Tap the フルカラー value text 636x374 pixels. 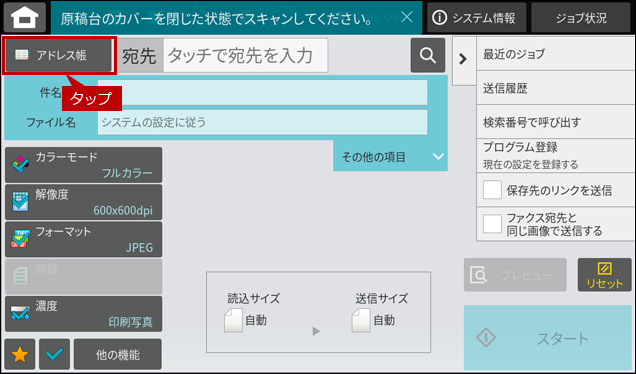[x=127, y=173]
